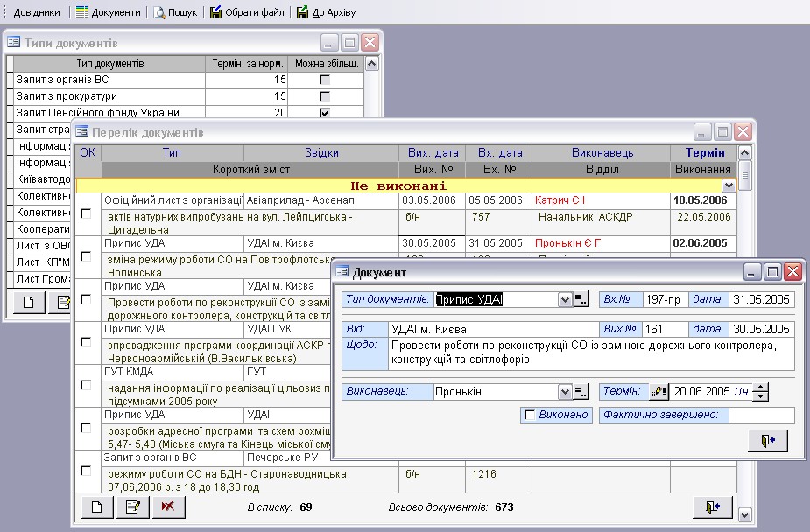Image resolution: width=810 pixels, height=532 pixels.
Task: Click new record icon in Типи документів window
Action: (28, 303)
